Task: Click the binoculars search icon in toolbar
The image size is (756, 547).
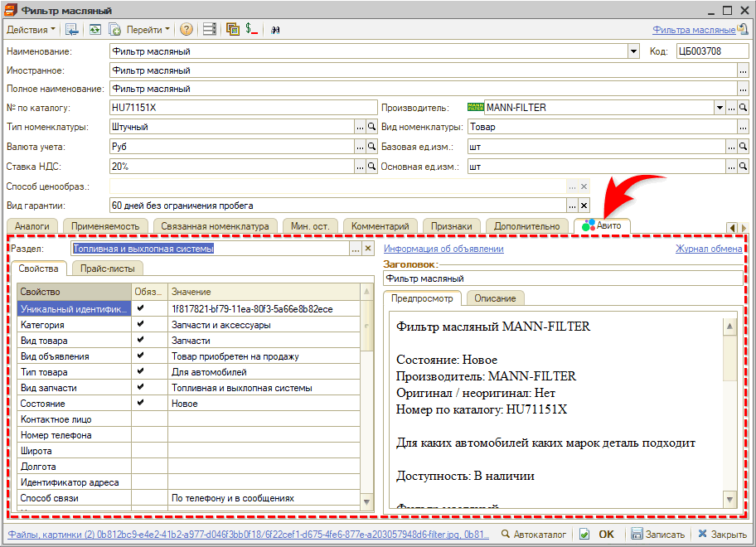Action: (x=275, y=29)
